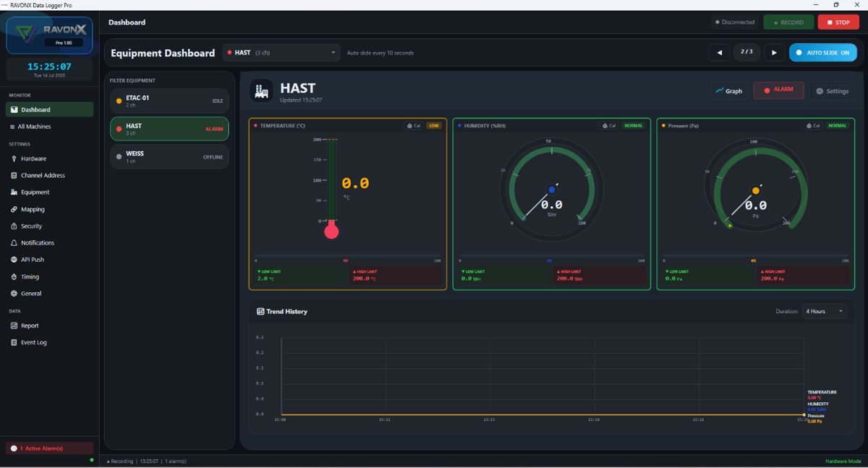Open Timing via its stopwatch icon

[x=14, y=276]
